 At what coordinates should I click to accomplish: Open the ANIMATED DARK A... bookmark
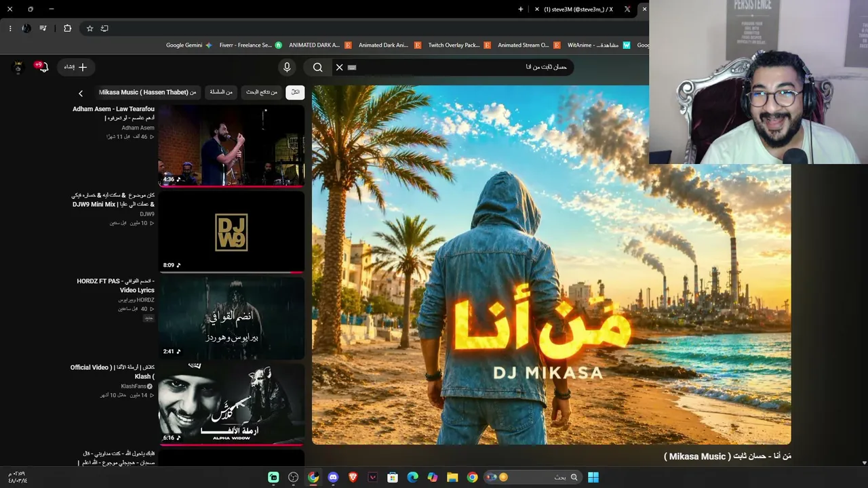click(320, 45)
